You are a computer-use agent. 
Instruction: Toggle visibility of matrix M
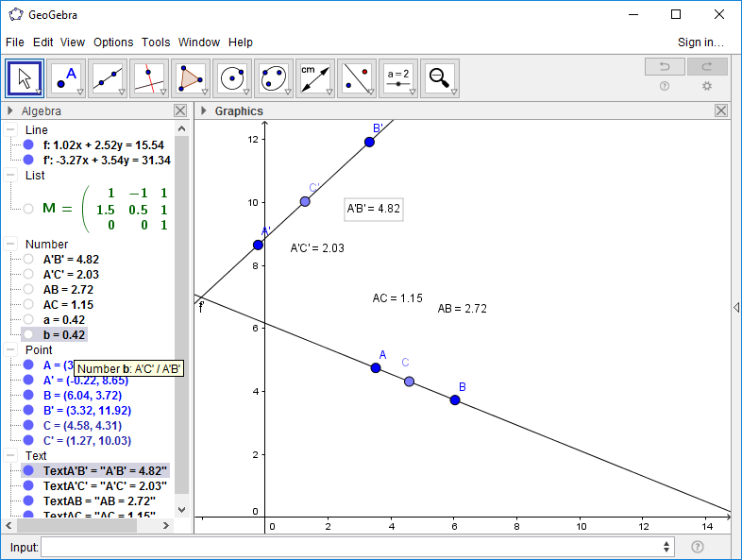tap(28, 209)
